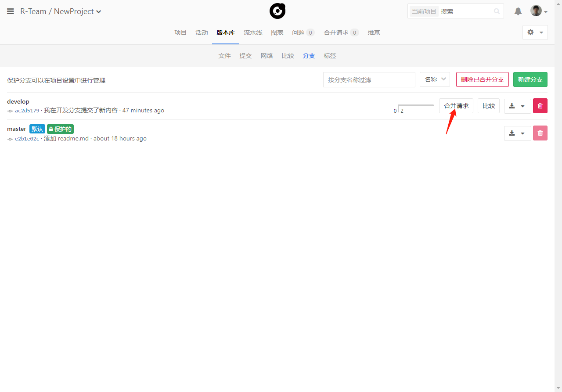
Task: Click the user avatar picture
Action: coord(536,11)
